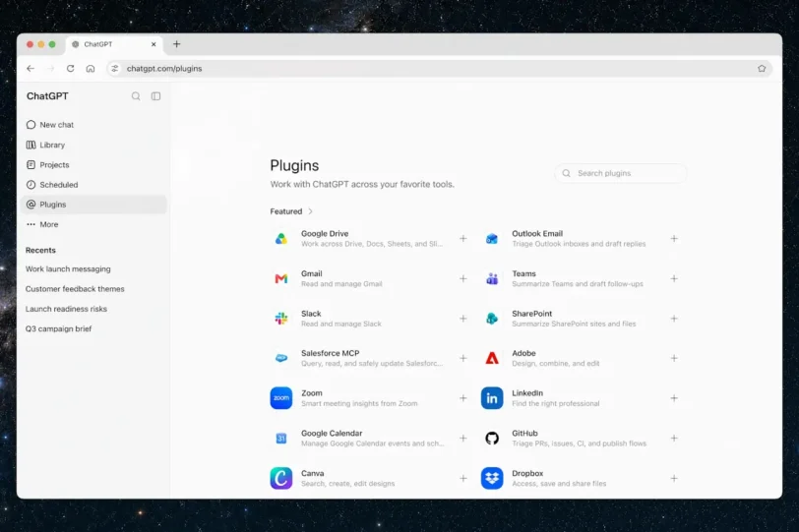Open recent chat Customer feedback themes
This screenshot has height=532, width=799.
pyautogui.click(x=75, y=289)
